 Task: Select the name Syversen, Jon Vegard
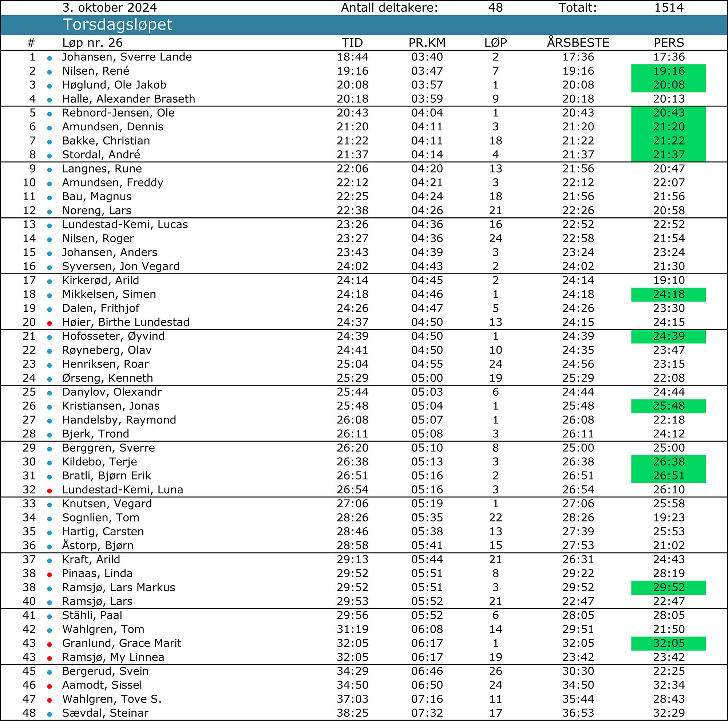point(121,266)
